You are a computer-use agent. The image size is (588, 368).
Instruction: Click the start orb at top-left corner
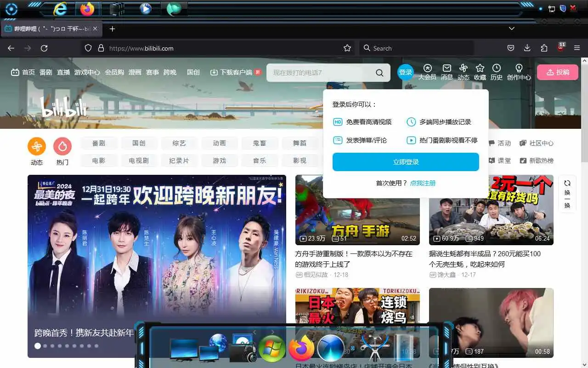coord(11,9)
